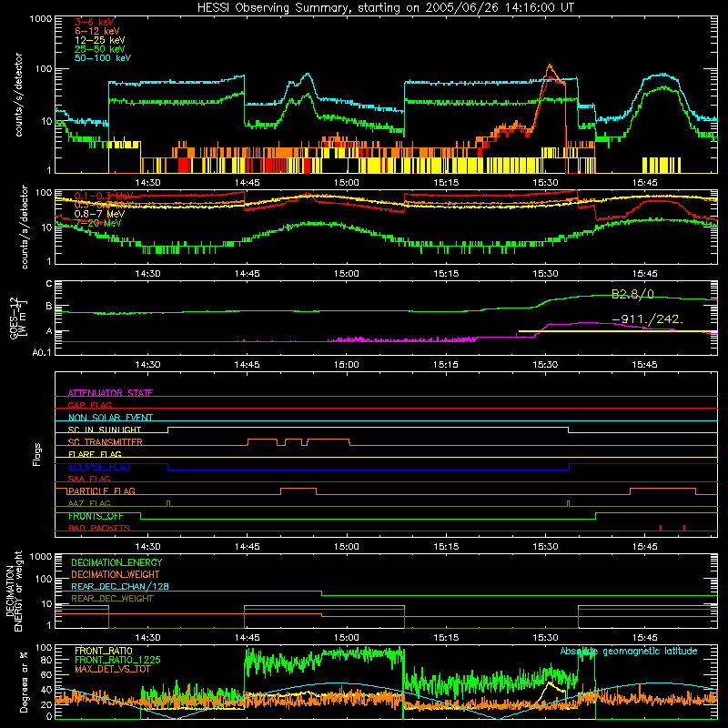Click the REAR_DEC_WEIGHT legend label

coord(112,599)
